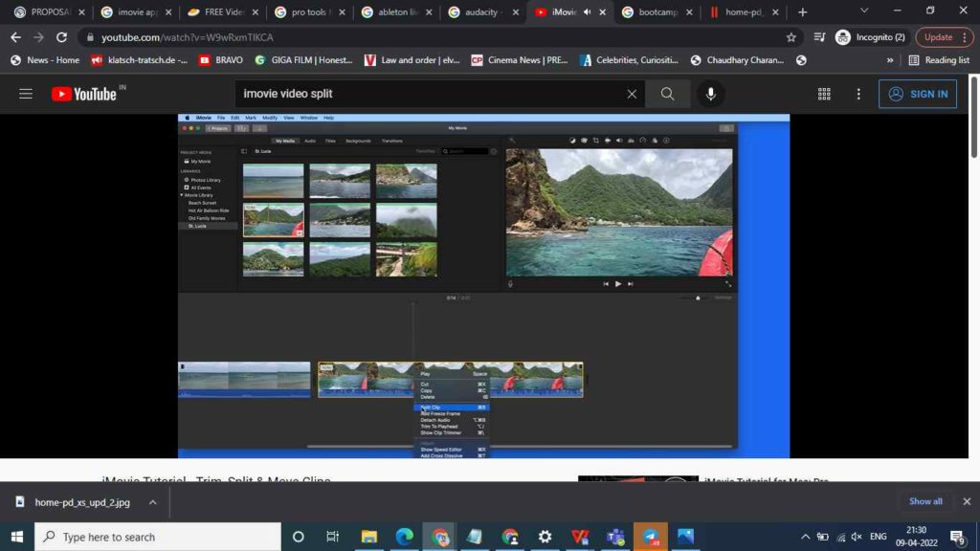Select Detach Audio in the context menu
980x551 pixels.
(x=452, y=420)
